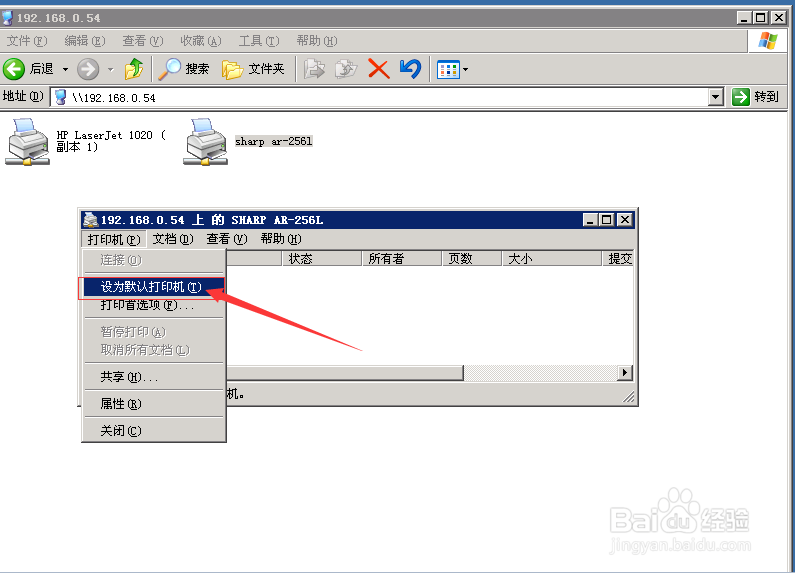Choose 打印首选项(F)... menu item
The image size is (795, 573).
click(154, 305)
